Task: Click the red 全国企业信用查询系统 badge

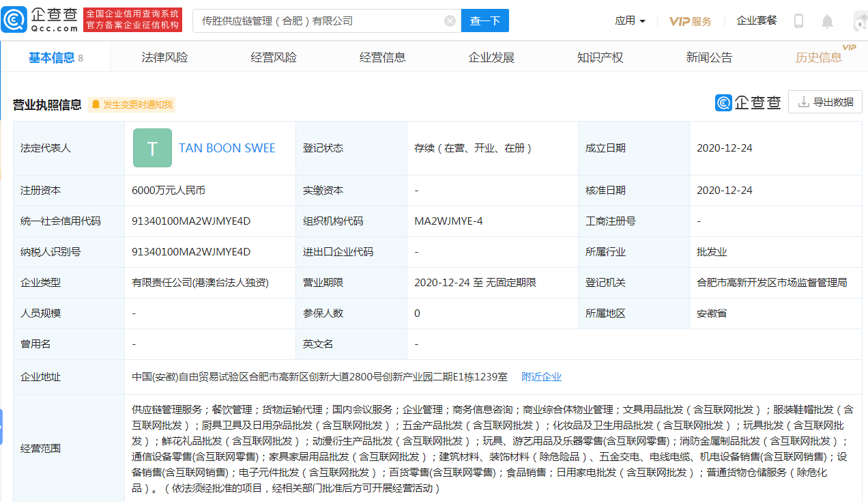Action: (x=132, y=20)
